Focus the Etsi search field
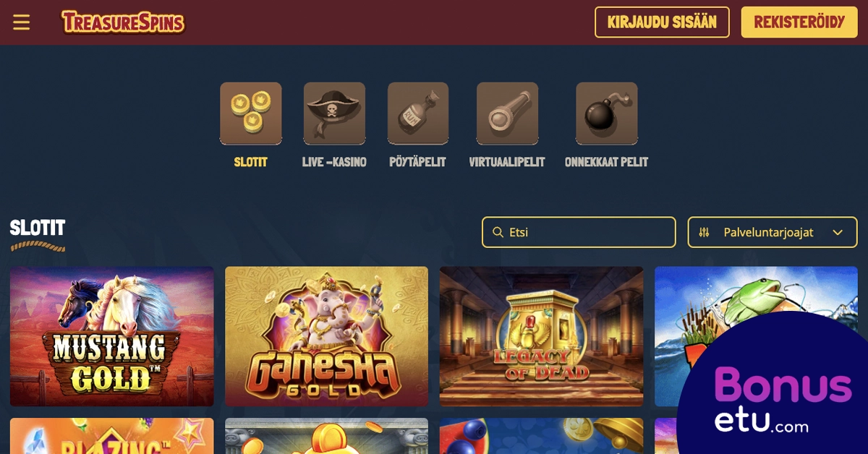The image size is (868, 454). click(x=579, y=232)
